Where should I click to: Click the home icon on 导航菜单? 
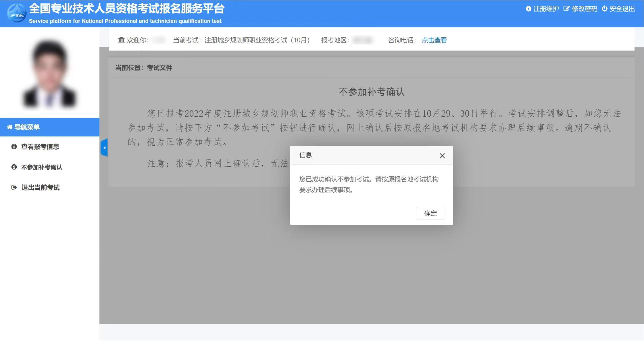point(9,127)
